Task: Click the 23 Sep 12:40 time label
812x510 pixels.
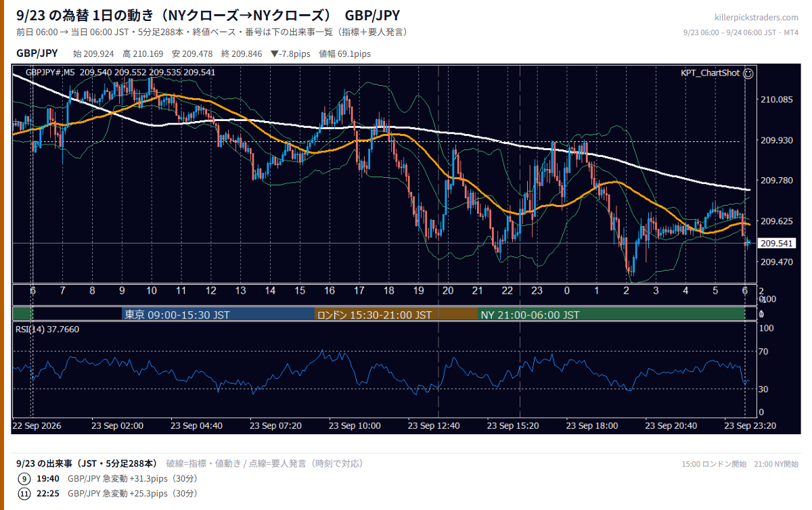Action: tap(434, 426)
